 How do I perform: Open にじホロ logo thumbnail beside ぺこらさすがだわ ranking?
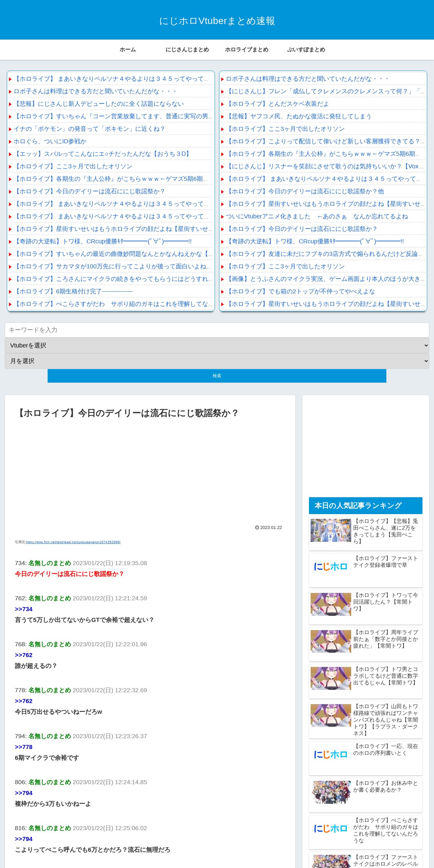331,829
